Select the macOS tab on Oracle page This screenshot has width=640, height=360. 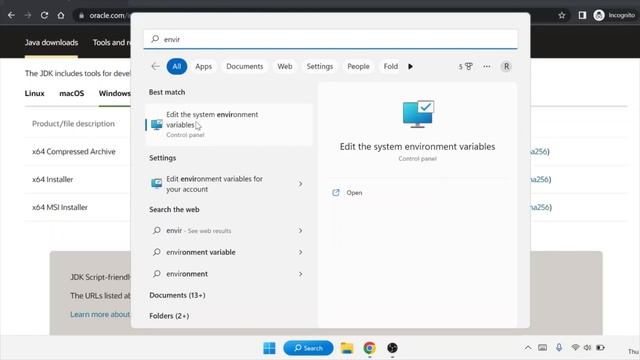coord(71,93)
